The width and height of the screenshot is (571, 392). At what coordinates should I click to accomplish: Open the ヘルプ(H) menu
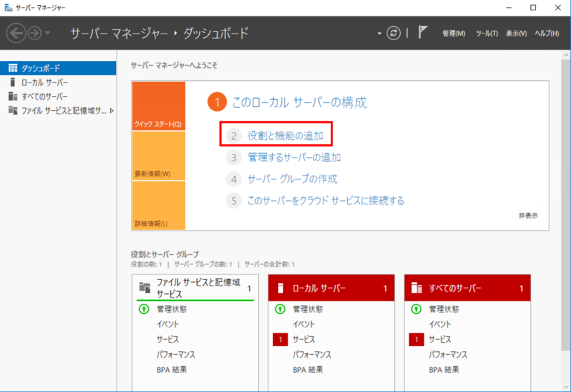pos(546,33)
